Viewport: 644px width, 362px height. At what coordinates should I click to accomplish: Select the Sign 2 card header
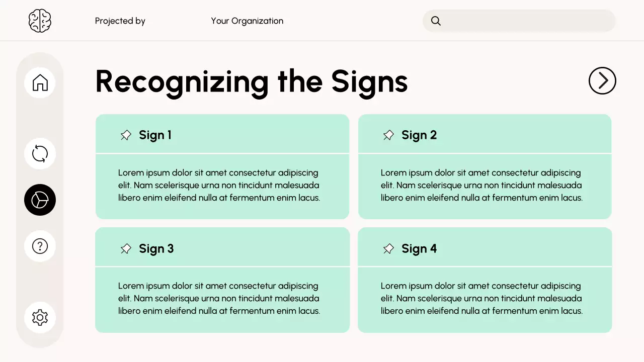pos(485,134)
